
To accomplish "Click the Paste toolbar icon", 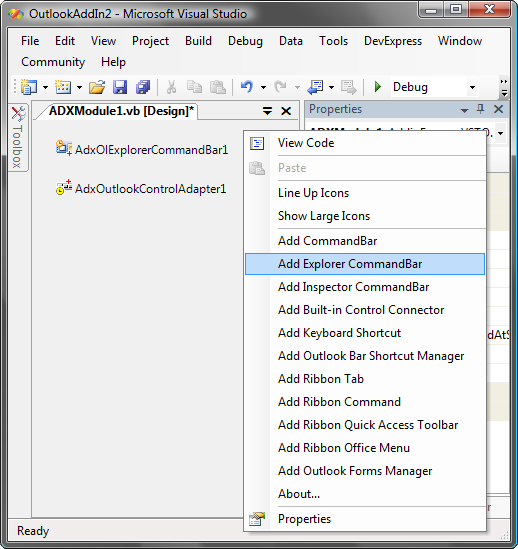I will tap(217, 87).
